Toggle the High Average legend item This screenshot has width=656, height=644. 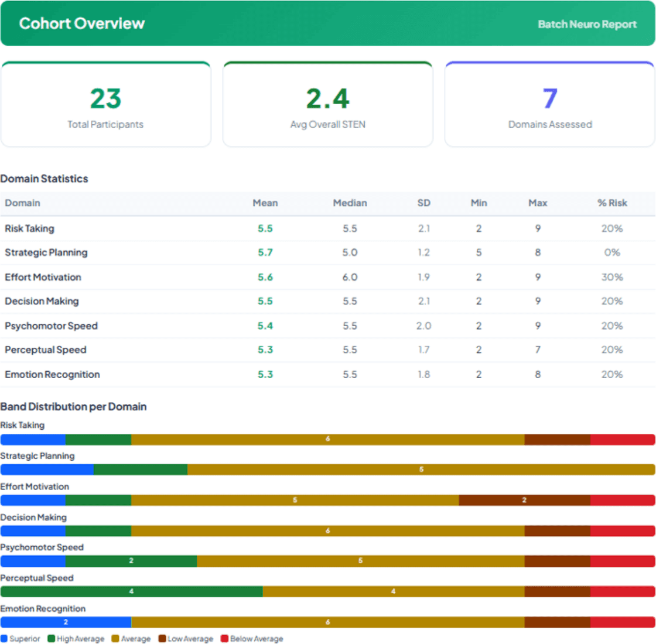tap(76, 639)
